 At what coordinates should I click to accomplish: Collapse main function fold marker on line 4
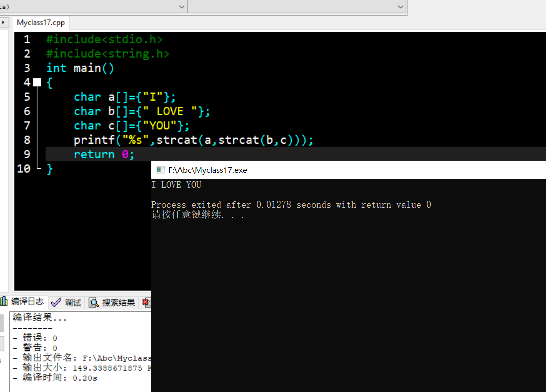pos(37,83)
